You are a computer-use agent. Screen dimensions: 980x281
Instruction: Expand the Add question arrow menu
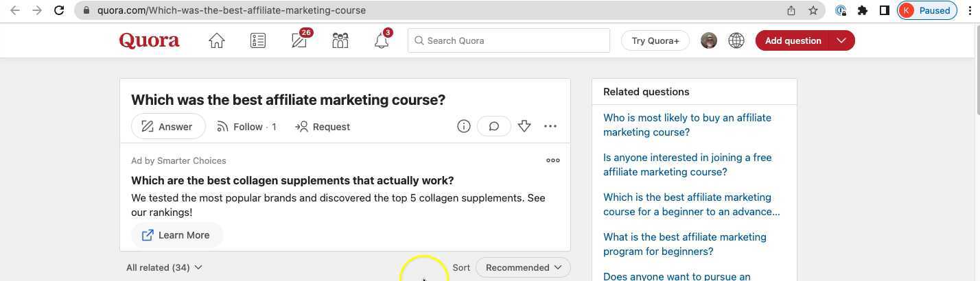[x=841, y=40]
